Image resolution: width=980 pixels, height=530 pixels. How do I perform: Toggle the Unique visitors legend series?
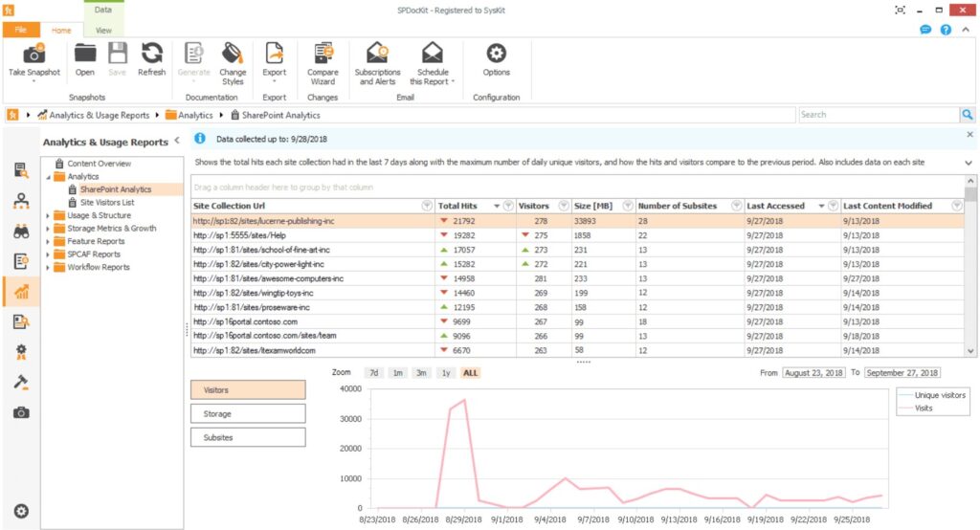[932, 395]
